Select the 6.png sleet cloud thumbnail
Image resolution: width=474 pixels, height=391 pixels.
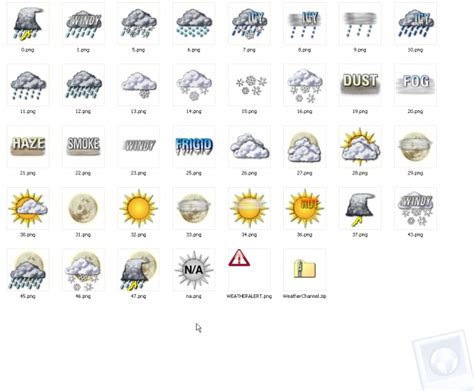pyautogui.click(x=194, y=23)
